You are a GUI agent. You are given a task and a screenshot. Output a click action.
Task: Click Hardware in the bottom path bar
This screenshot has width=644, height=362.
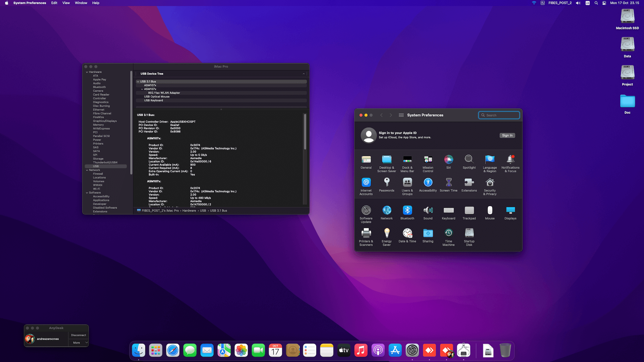point(189,210)
